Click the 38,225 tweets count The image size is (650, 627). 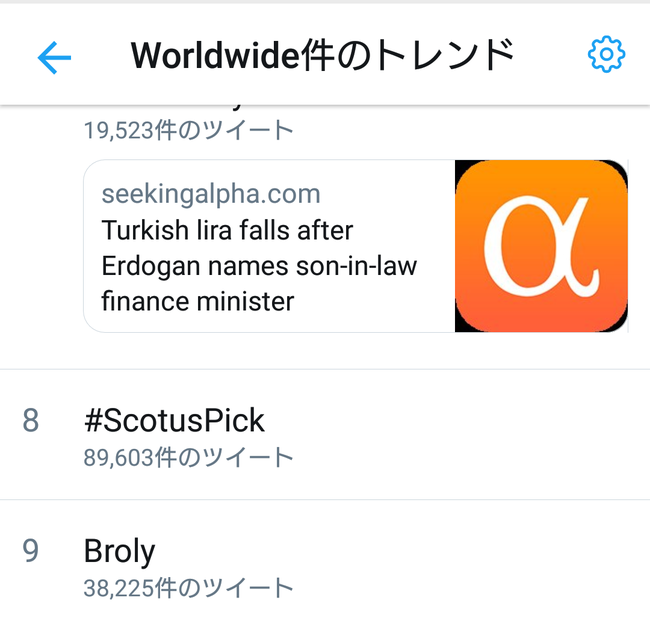point(189,588)
